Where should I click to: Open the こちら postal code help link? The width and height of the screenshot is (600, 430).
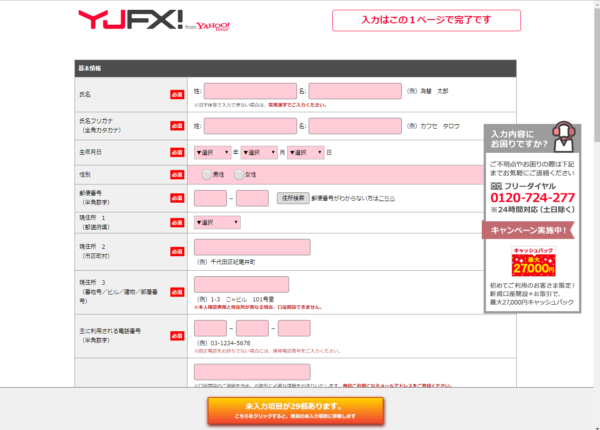386,198
